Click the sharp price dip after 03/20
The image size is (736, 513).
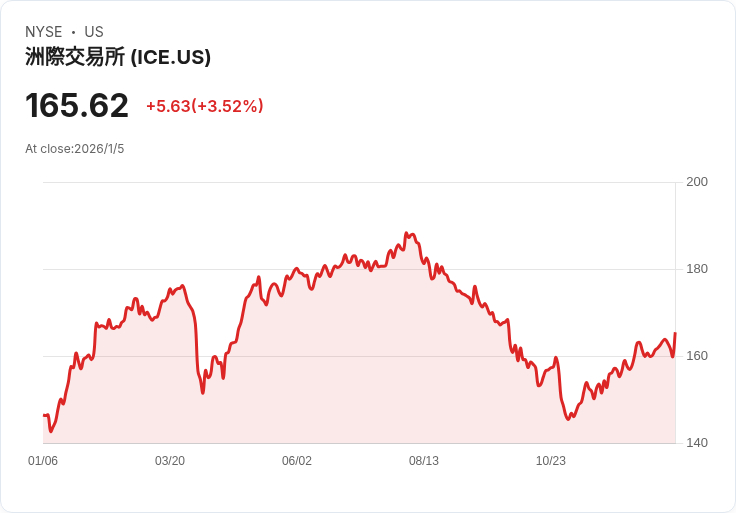click(x=203, y=392)
